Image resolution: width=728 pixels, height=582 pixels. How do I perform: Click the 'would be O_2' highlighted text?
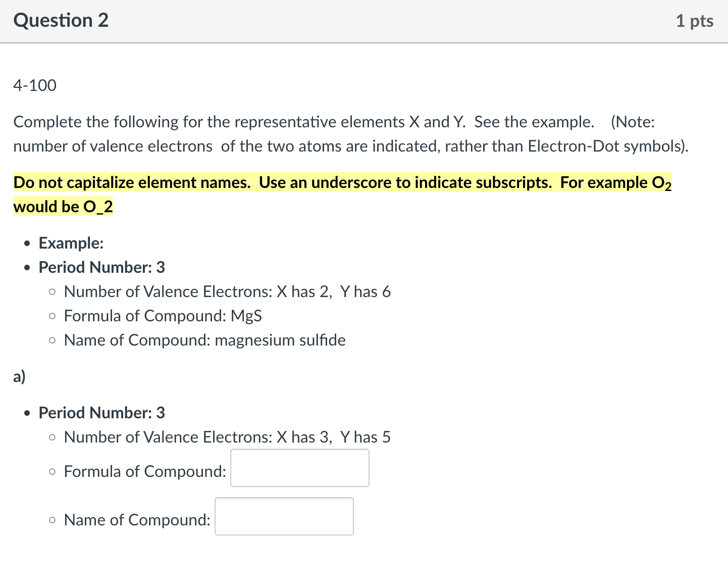[x=63, y=207]
